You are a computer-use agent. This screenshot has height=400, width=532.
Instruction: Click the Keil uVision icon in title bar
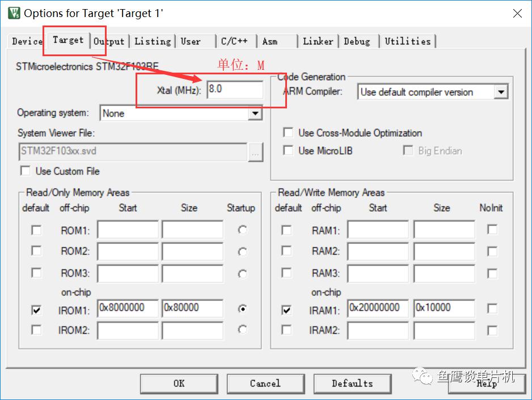click(14, 13)
